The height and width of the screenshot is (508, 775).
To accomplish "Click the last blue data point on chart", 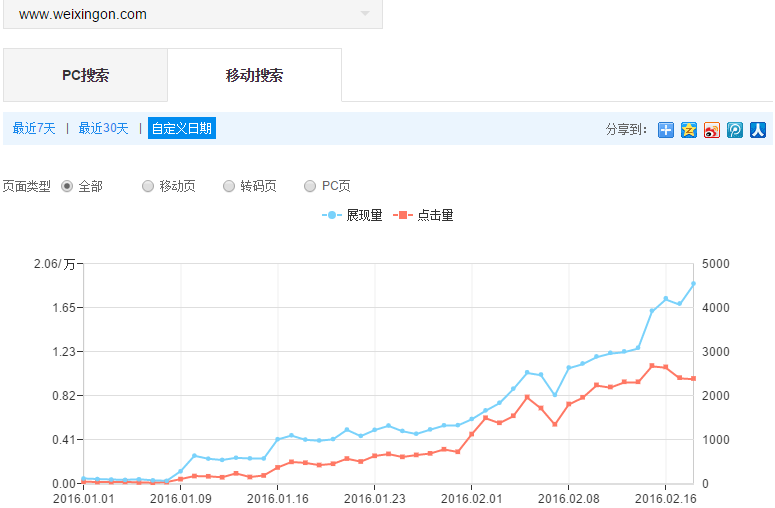I will 693,284.
